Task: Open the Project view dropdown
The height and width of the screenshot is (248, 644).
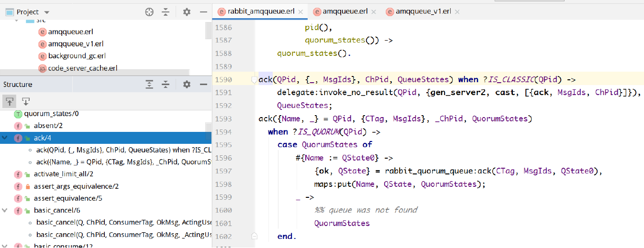Action: point(46,12)
